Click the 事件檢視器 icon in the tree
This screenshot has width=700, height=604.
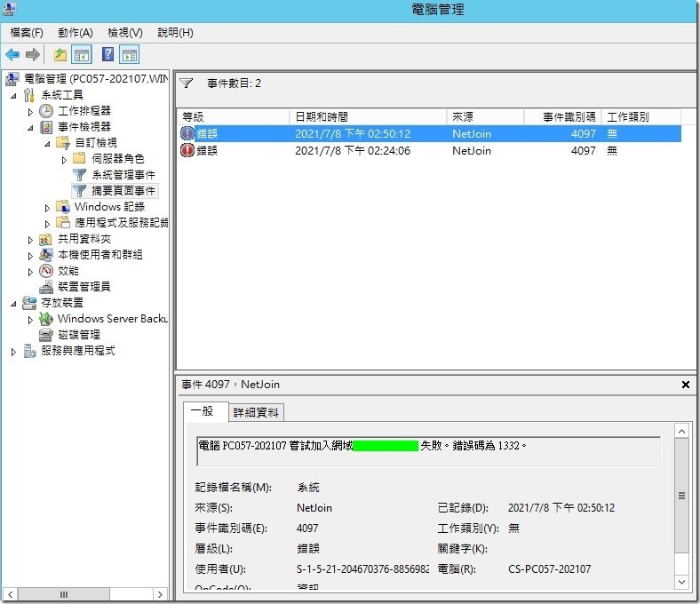46,127
